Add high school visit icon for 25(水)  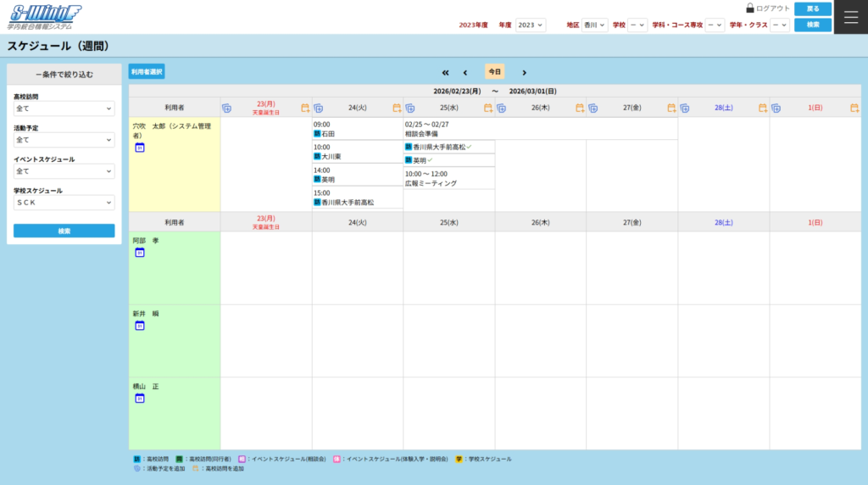(487, 109)
